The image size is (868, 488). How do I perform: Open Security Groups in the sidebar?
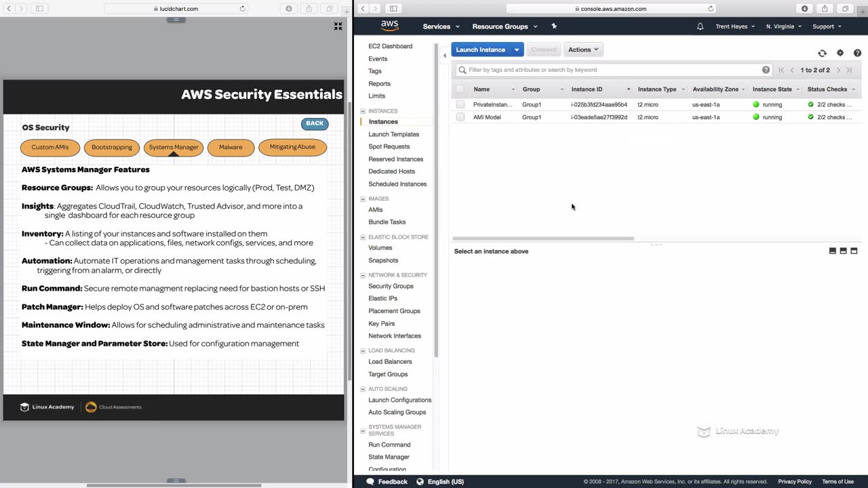[391, 286]
